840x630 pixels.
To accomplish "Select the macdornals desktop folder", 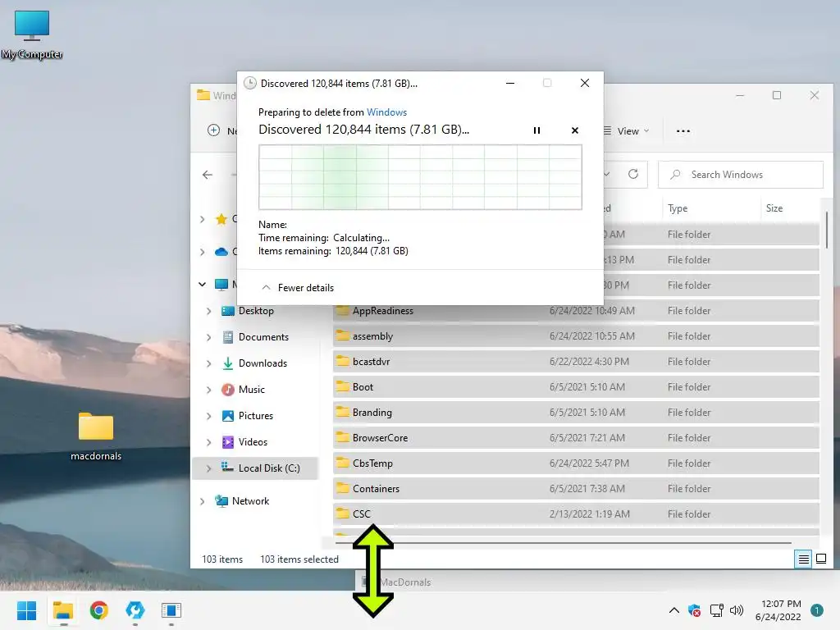I will [x=96, y=436].
